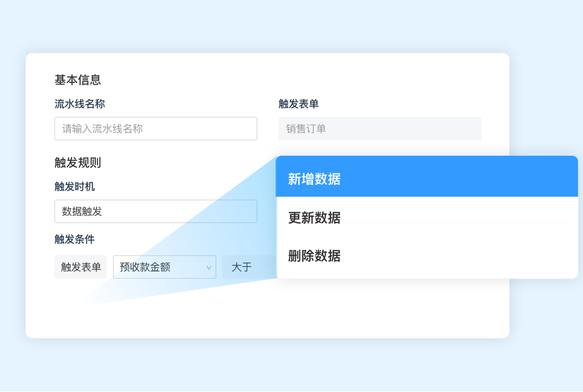Screen dimensions: 583x392
Task: Click the 触发表单 tag in the condition row
Action: [81, 267]
